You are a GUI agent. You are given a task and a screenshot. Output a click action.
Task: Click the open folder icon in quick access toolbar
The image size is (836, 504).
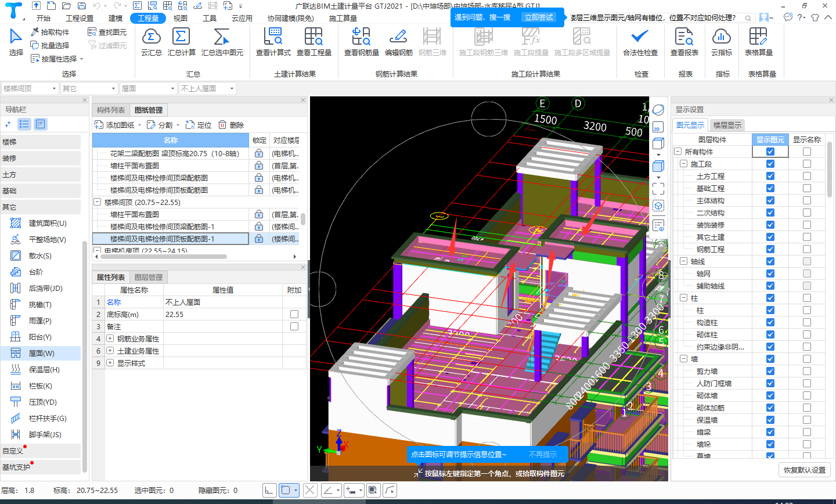point(66,6)
